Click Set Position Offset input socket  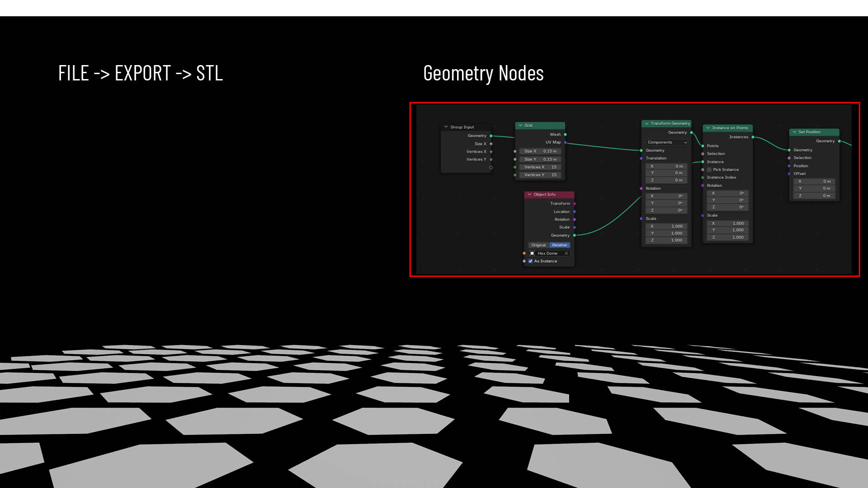point(789,174)
